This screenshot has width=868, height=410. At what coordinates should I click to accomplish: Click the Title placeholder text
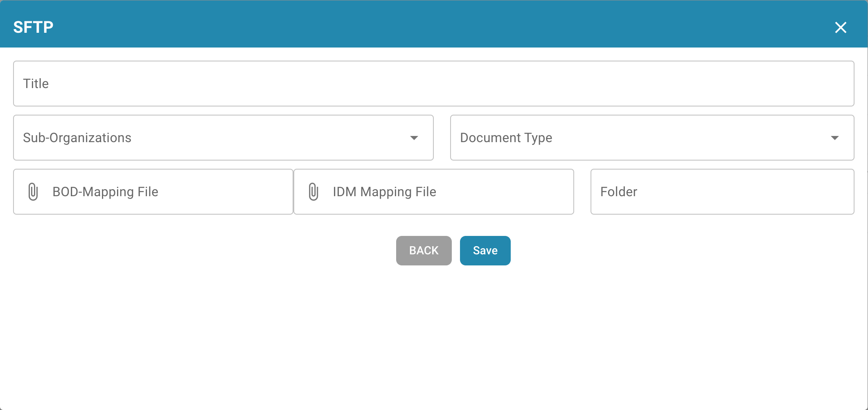[36, 84]
